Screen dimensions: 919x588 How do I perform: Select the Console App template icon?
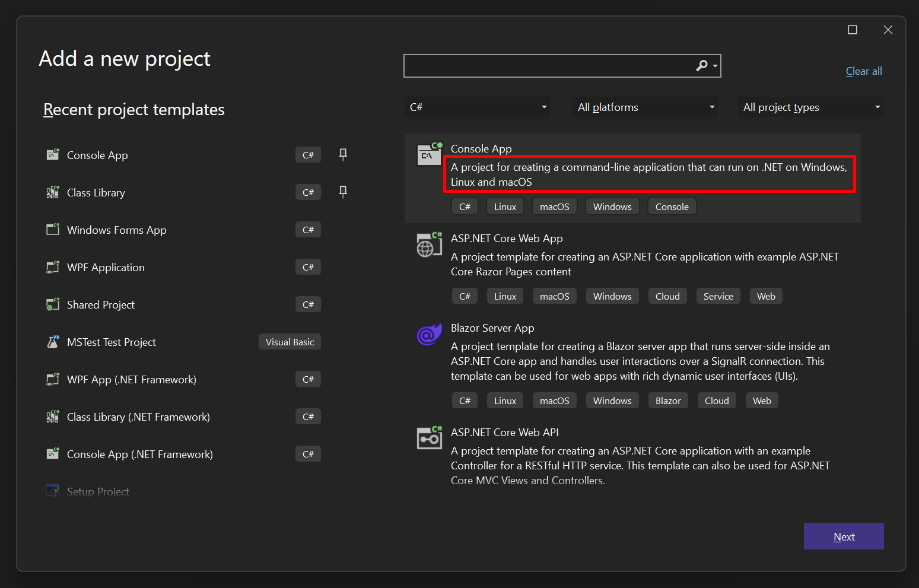click(x=429, y=154)
